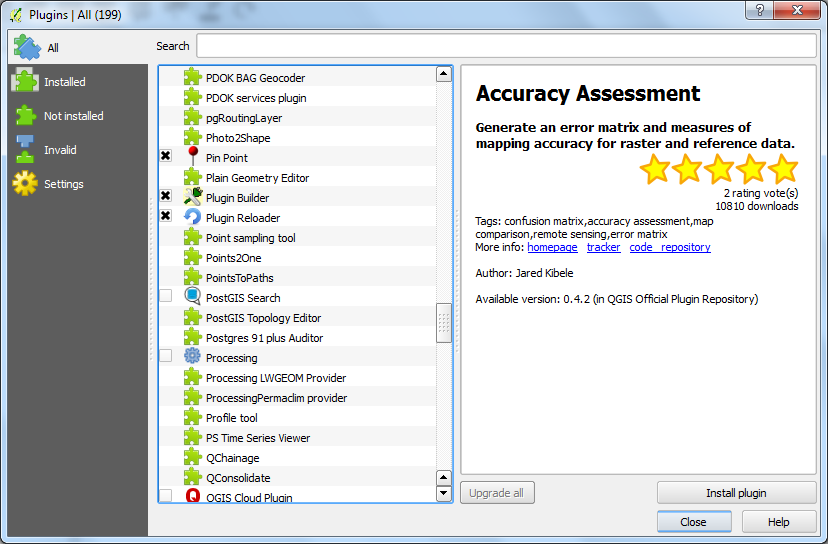Open the code_repository link
This screenshot has width=828, height=544.
pyautogui.click(x=670, y=247)
